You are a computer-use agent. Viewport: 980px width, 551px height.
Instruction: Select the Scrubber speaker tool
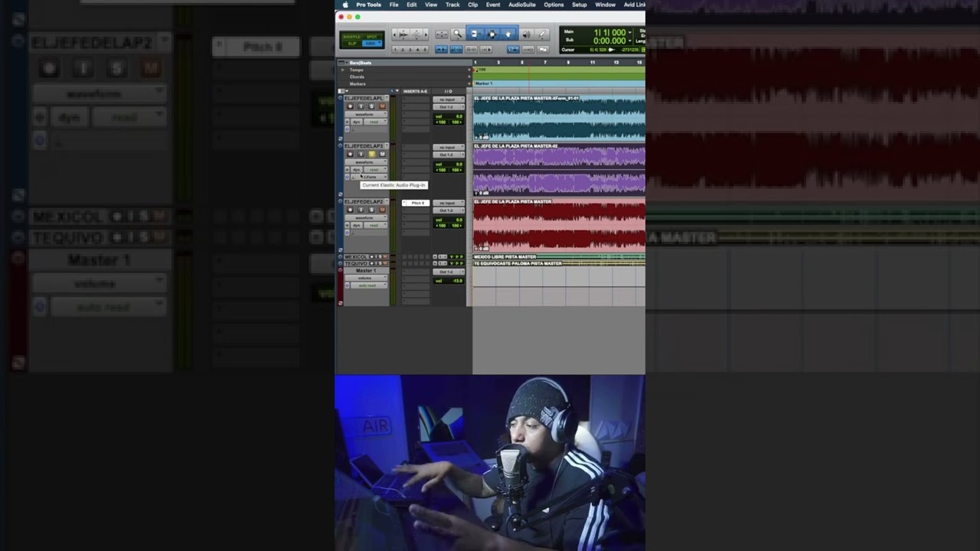click(526, 34)
